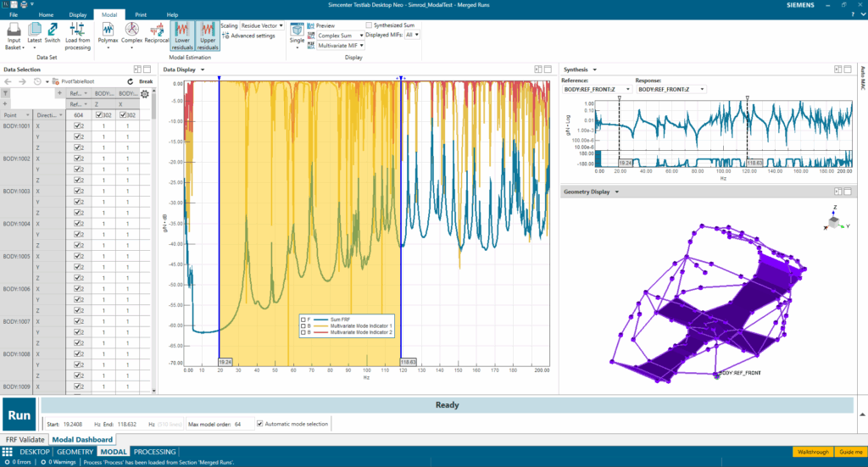
Task: Maximize the Synthesis panel
Action: 848,69
